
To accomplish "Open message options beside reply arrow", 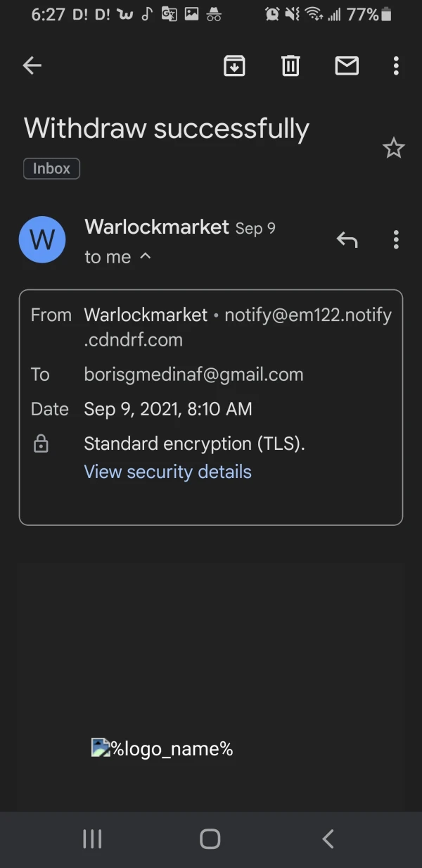I will (x=396, y=240).
